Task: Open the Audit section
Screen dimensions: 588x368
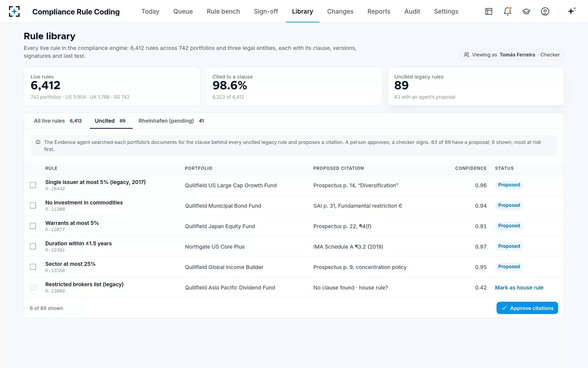Action: coord(412,11)
